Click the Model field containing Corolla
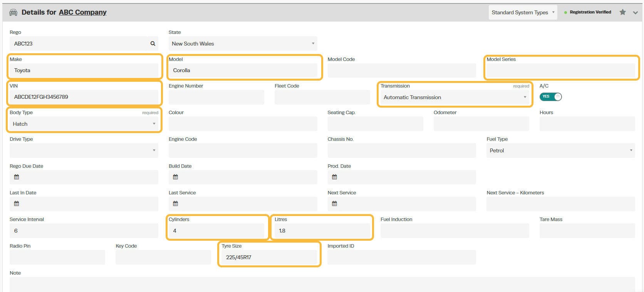The width and height of the screenshot is (644, 292). click(243, 70)
